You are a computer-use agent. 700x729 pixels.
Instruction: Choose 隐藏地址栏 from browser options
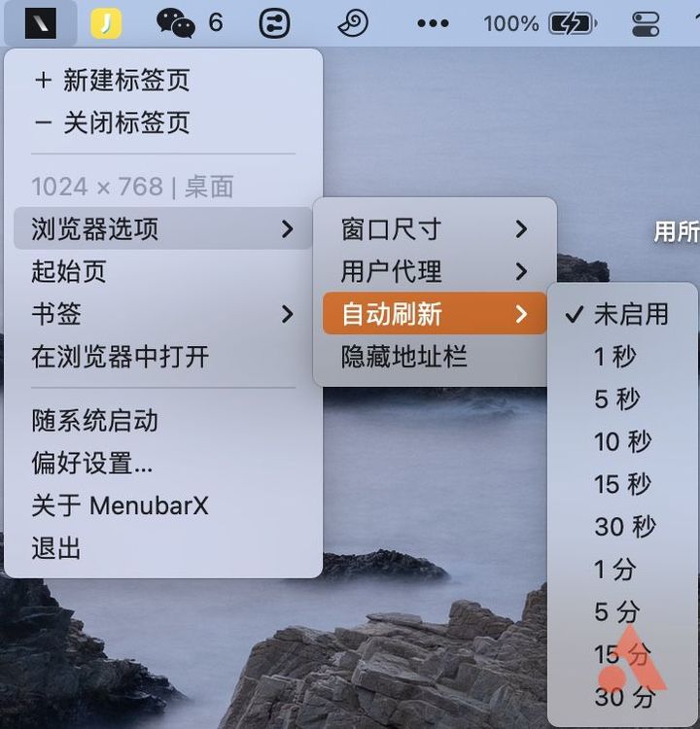[x=435, y=357]
